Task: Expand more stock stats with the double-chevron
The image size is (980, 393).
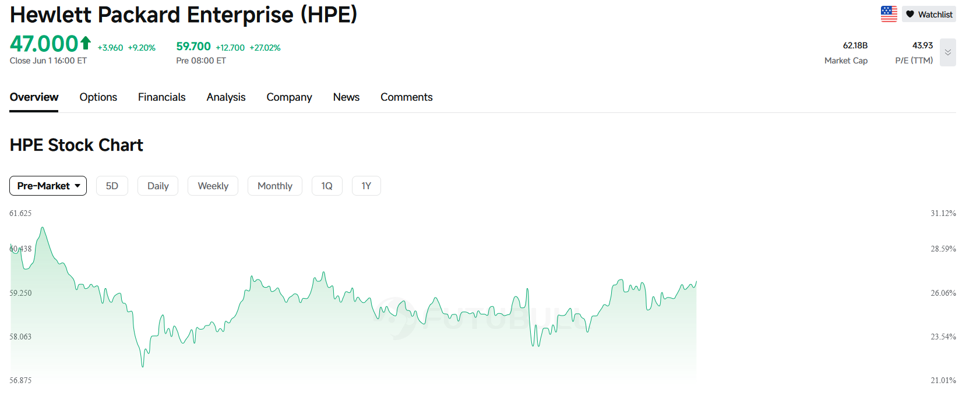Action: click(x=948, y=52)
